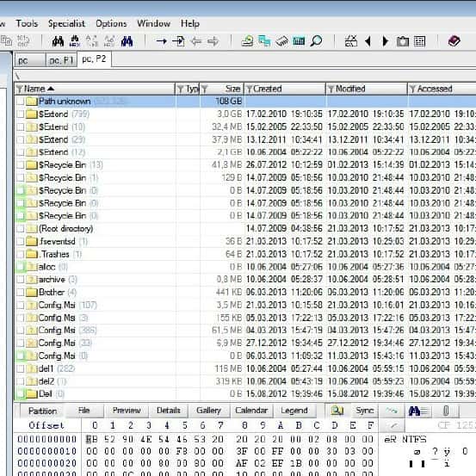Open the filter on Name column
The image size is (476, 476).
20,89
